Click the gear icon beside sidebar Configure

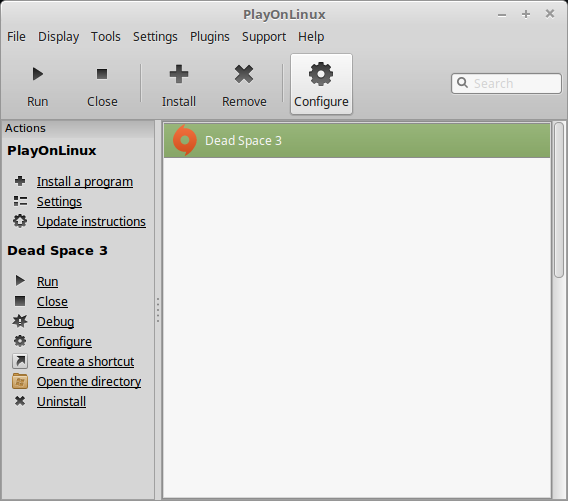[x=20, y=341]
